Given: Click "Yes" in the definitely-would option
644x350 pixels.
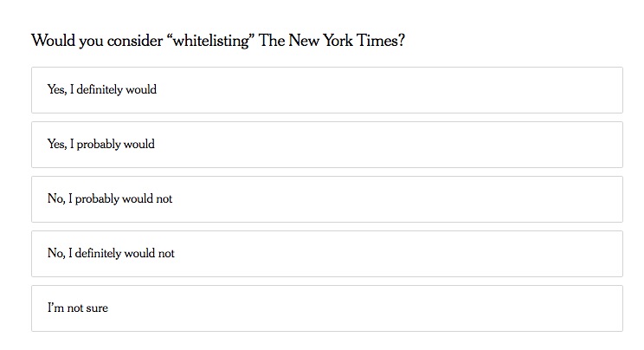Looking at the screenshot, I should pyautogui.click(x=56, y=89).
